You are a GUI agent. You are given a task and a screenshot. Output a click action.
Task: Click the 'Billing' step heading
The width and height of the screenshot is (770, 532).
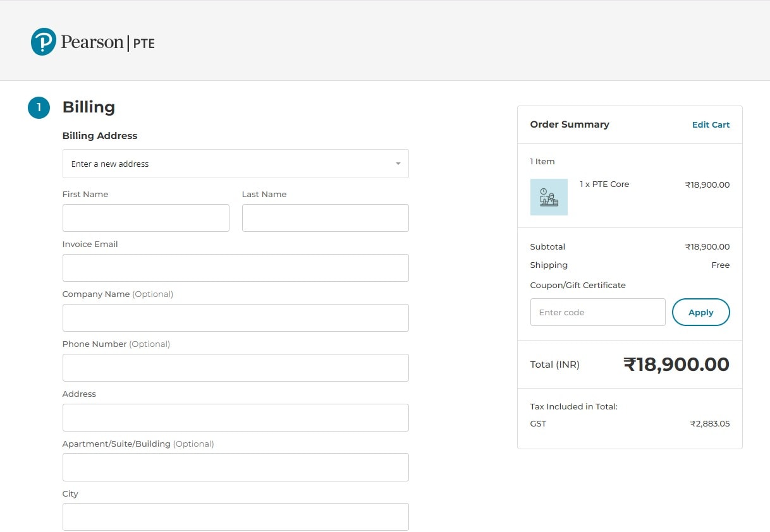click(x=89, y=107)
